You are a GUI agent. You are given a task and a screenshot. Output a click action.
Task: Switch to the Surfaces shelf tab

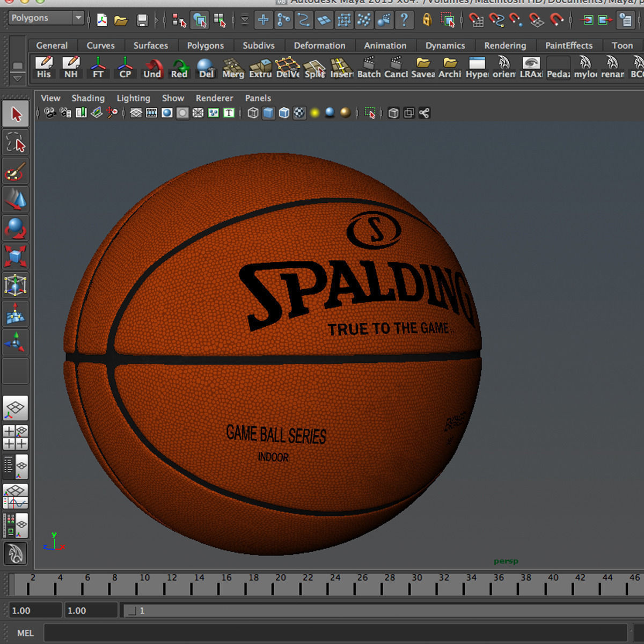click(x=150, y=46)
